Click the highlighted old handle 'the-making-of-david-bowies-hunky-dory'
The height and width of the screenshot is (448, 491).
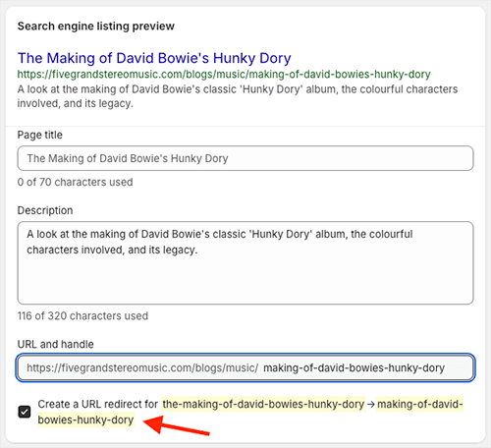263,404
